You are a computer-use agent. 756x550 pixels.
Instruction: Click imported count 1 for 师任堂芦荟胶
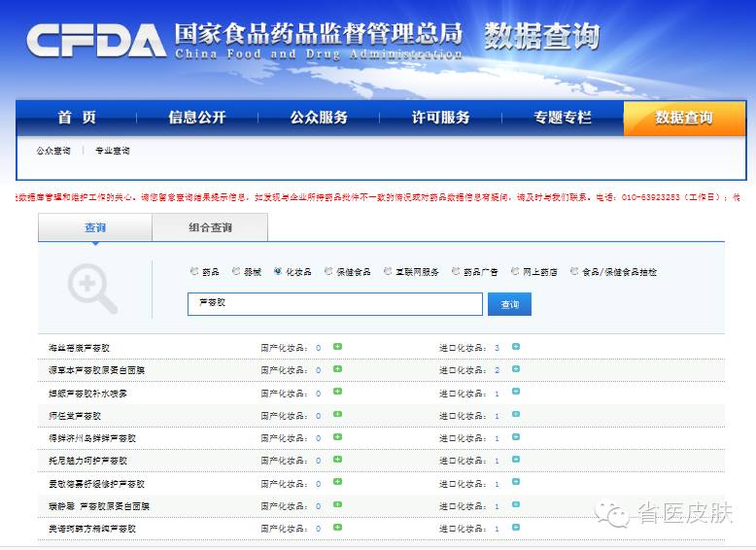click(x=497, y=416)
